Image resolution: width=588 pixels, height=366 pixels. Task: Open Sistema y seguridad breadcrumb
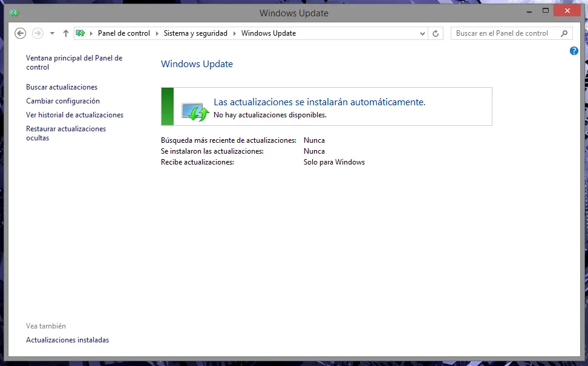tap(195, 33)
